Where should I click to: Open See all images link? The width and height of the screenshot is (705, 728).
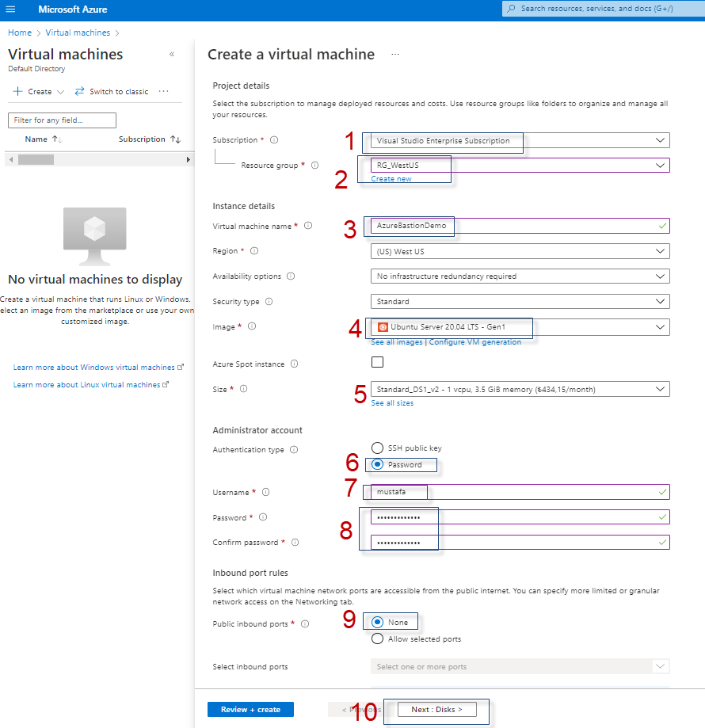(397, 341)
